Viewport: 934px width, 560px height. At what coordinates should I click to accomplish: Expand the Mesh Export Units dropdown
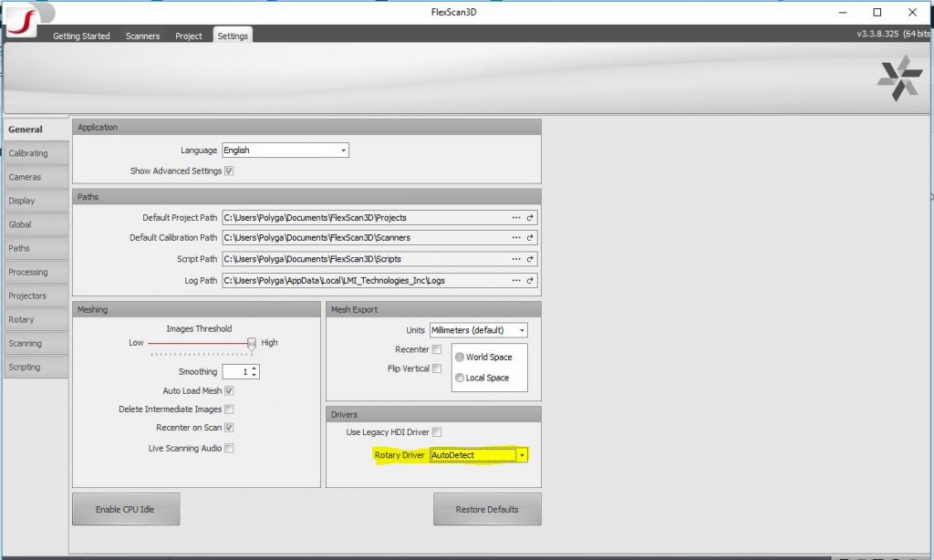click(478, 330)
